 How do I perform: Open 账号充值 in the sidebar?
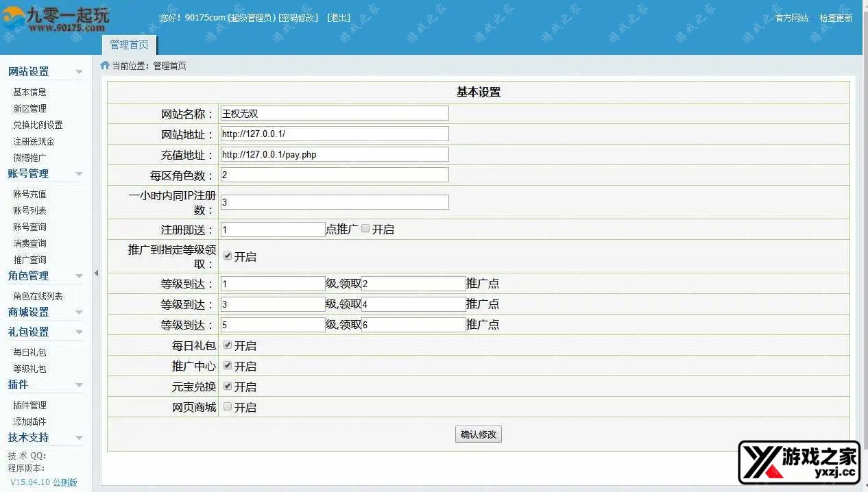29,194
